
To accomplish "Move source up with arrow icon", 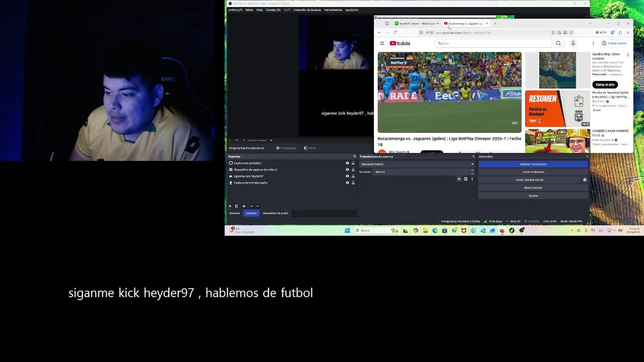I will tap(252, 206).
